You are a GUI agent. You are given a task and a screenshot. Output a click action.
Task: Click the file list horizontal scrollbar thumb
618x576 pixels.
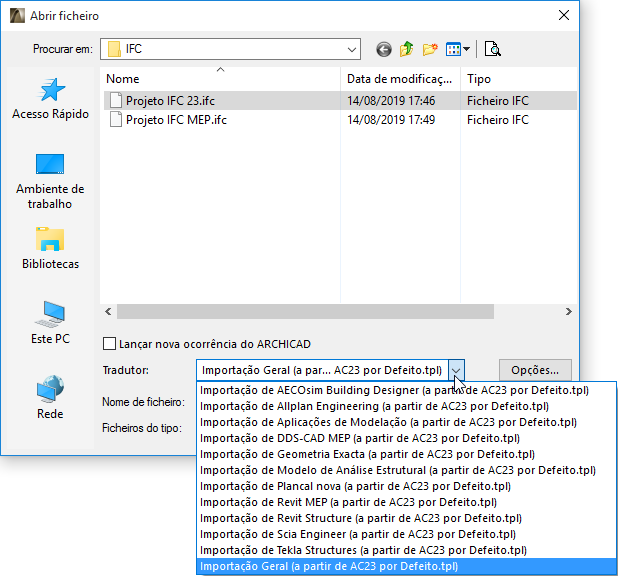305,311
